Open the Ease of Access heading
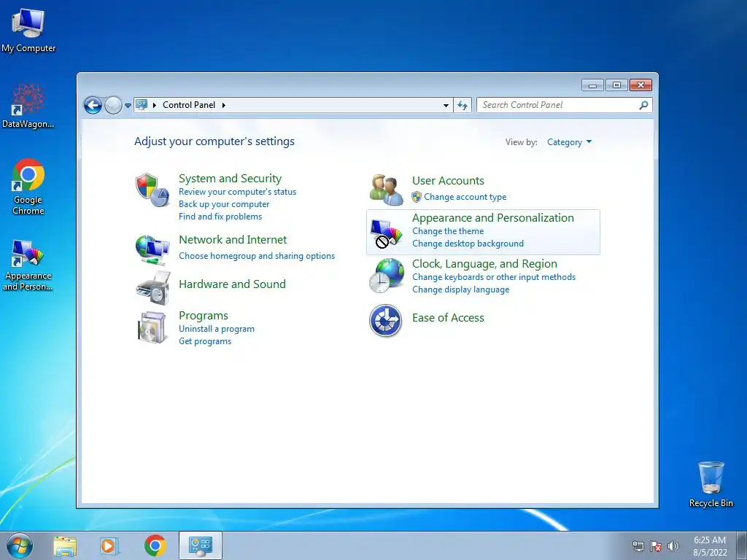Image resolution: width=747 pixels, height=560 pixels. coord(448,318)
